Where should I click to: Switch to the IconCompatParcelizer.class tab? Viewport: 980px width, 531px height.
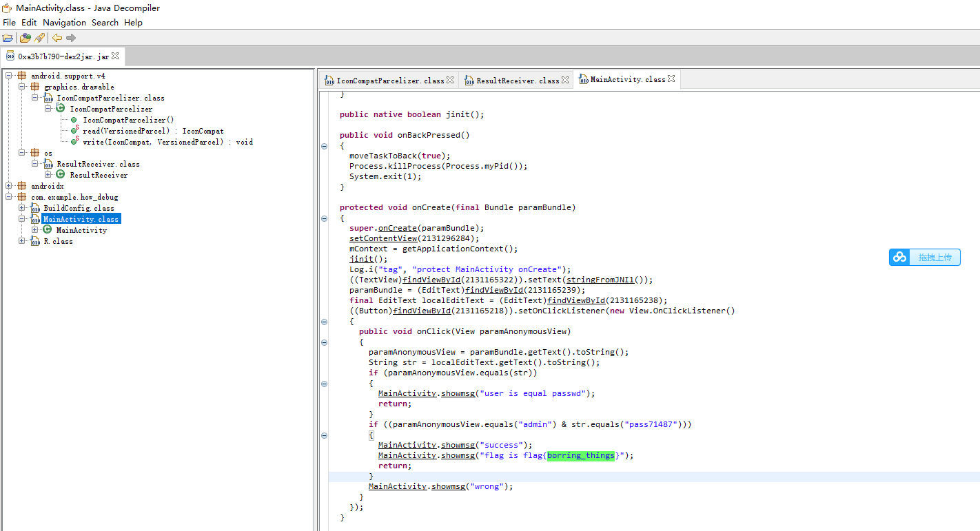(x=390, y=81)
